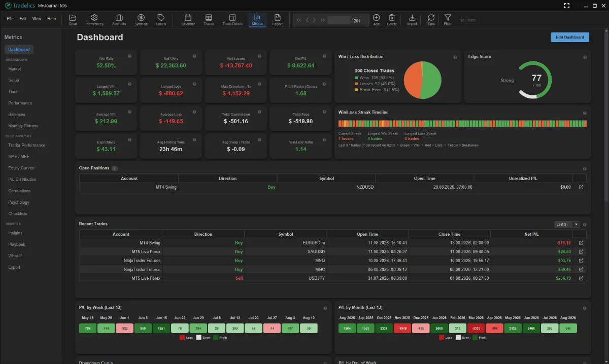Click the Edit Dashboard button
Viewport: 609px width, 364px height.
click(570, 37)
